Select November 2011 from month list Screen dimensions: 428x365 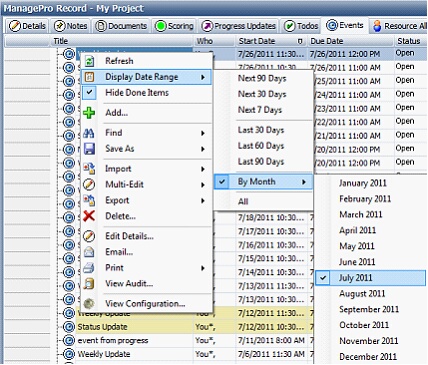tap(369, 341)
